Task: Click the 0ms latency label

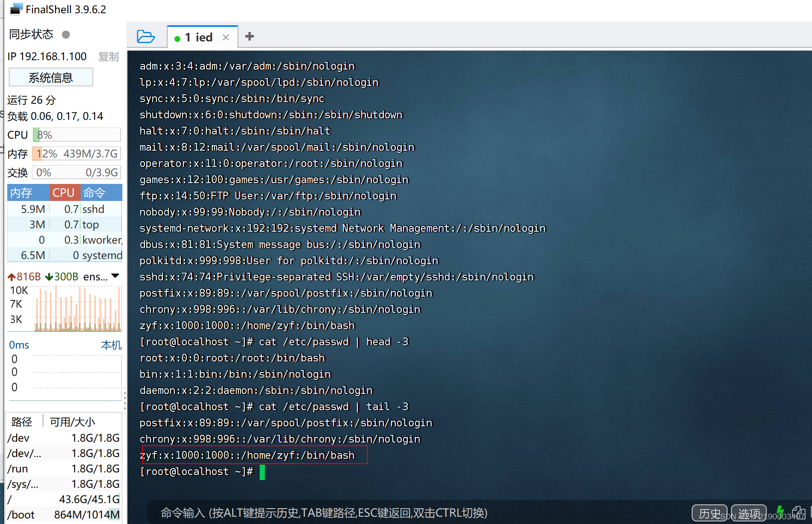Action: pos(19,345)
